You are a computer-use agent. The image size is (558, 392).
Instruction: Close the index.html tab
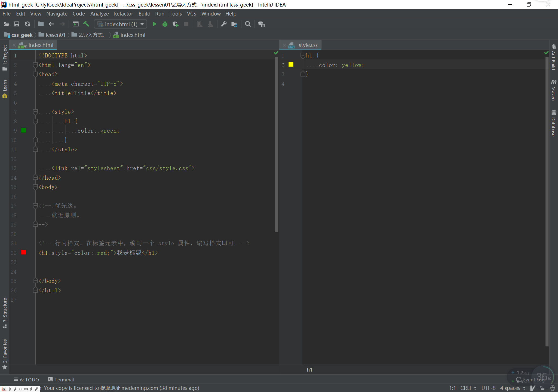click(14, 45)
